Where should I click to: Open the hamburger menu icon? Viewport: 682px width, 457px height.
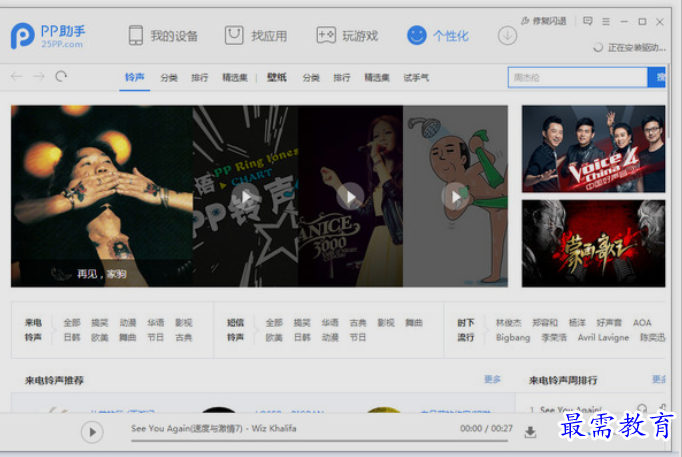[x=606, y=21]
